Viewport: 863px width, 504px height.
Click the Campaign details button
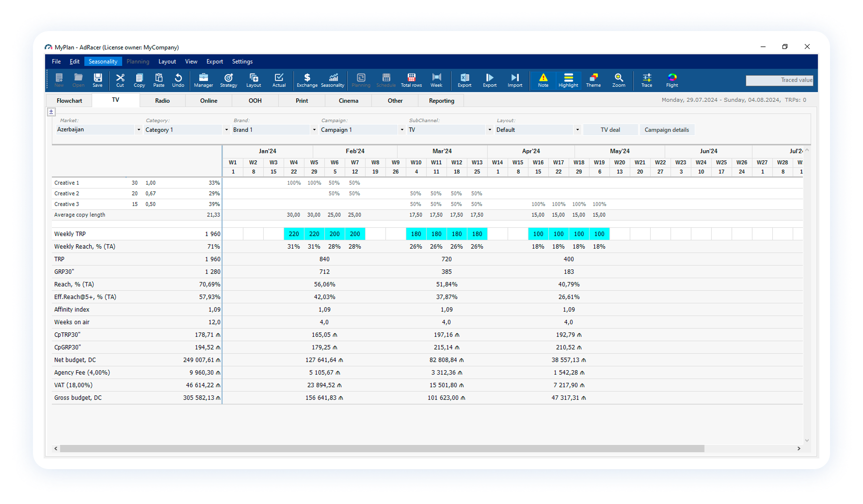(667, 130)
